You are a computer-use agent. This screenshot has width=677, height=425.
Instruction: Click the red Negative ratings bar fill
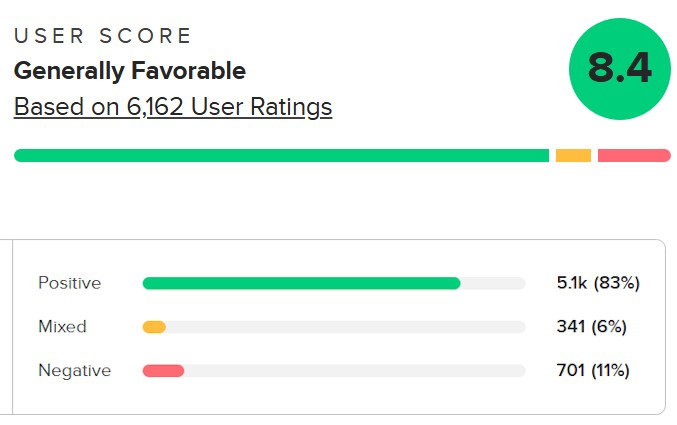pos(163,371)
